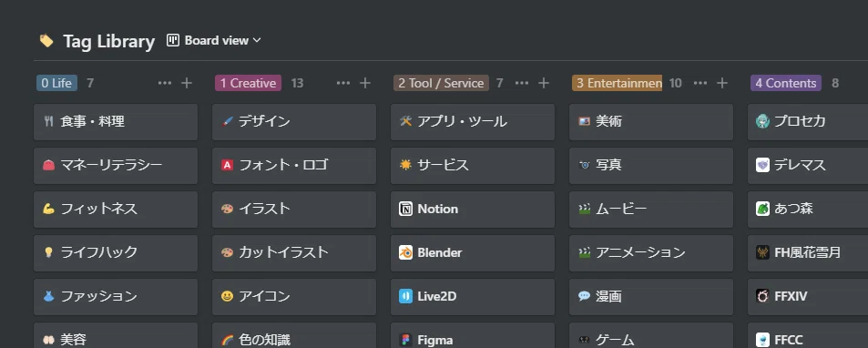Select the 3 Entertainment group tag
This screenshot has width=868, height=348.
coord(618,83)
